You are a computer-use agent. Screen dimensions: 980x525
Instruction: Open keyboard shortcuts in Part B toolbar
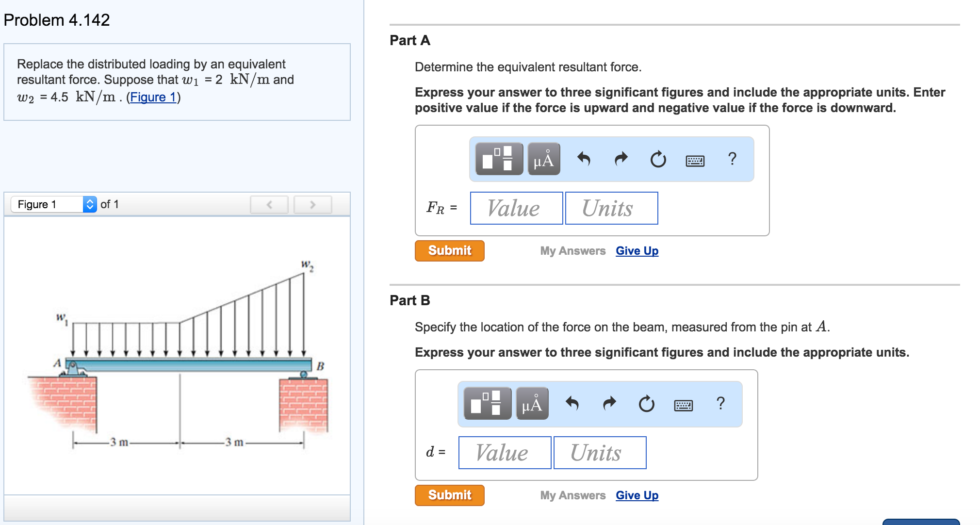pyautogui.click(x=683, y=405)
